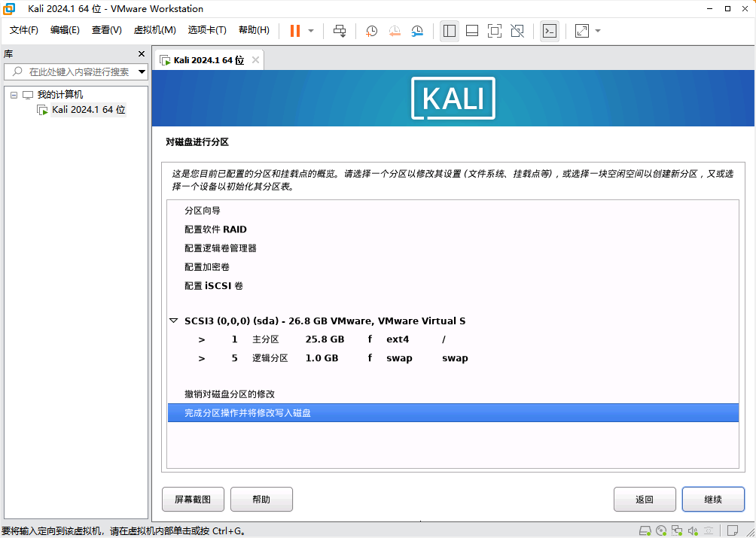The width and height of the screenshot is (756, 538).
Task: Open the snapshot manager wrench-clock icon
Action: click(417, 31)
